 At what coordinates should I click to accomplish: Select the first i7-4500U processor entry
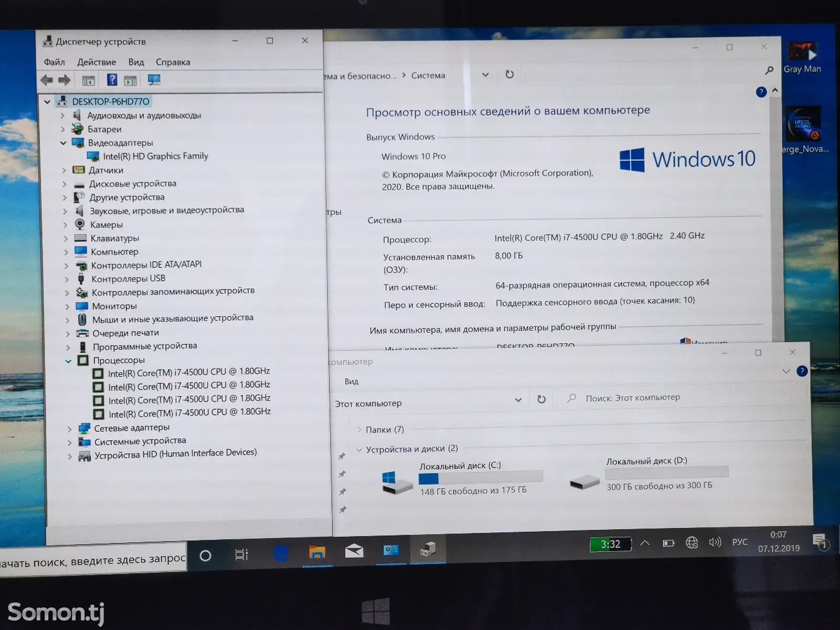coord(188,372)
